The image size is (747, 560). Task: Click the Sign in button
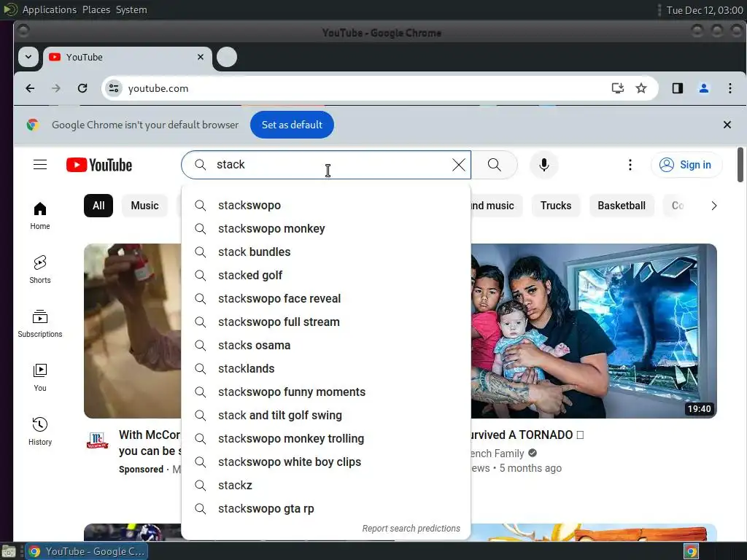pyautogui.click(x=686, y=165)
